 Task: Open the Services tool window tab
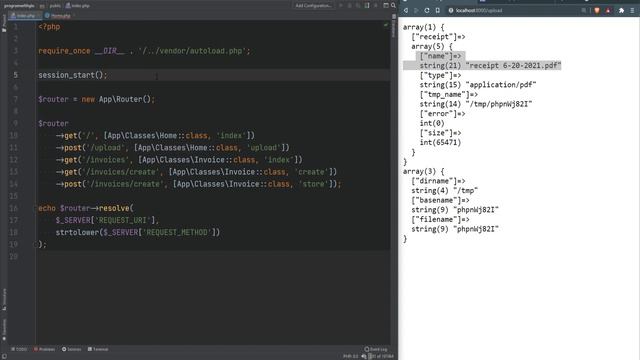click(x=71, y=349)
